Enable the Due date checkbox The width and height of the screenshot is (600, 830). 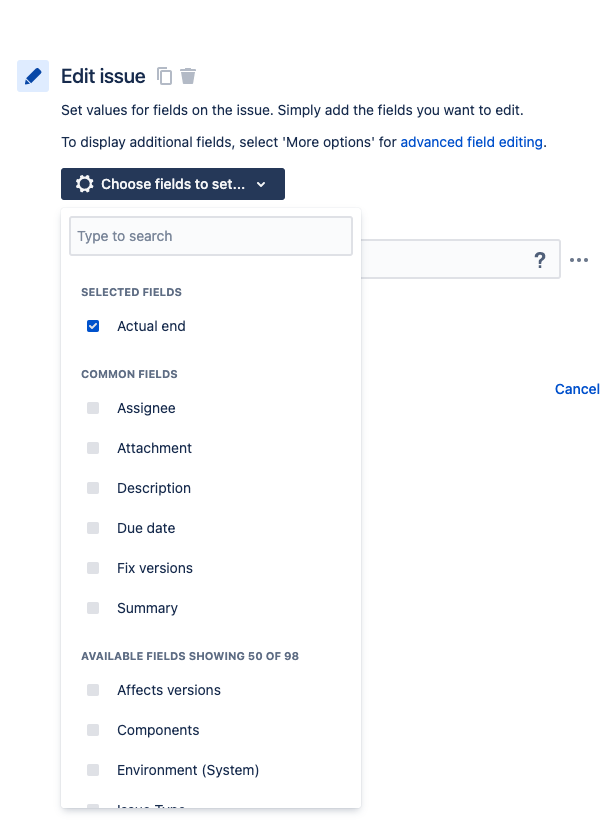93,528
